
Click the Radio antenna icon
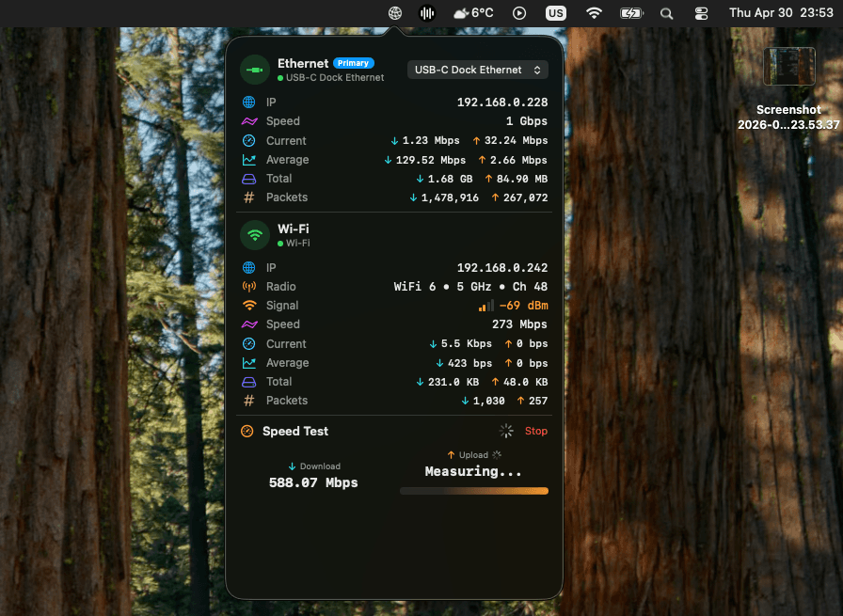pos(249,287)
